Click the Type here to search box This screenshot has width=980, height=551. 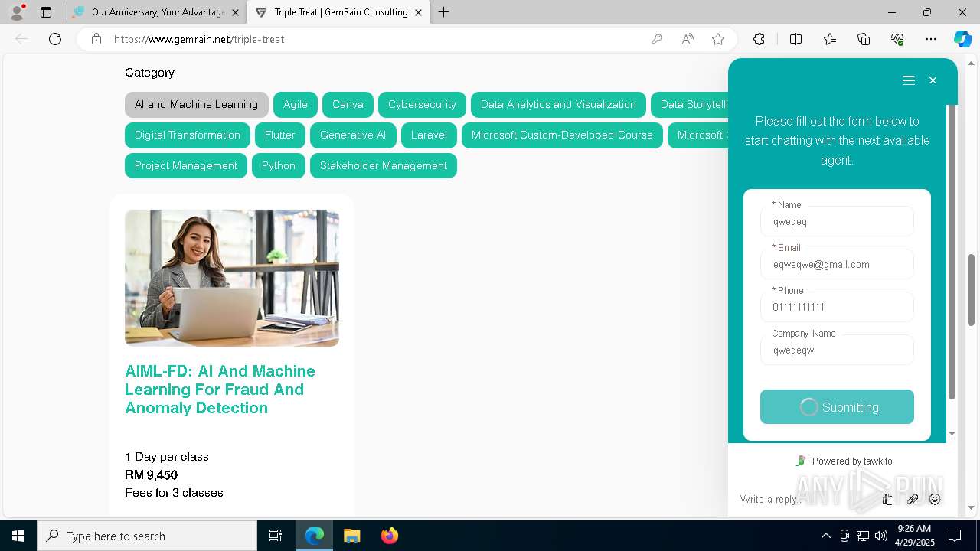click(147, 536)
